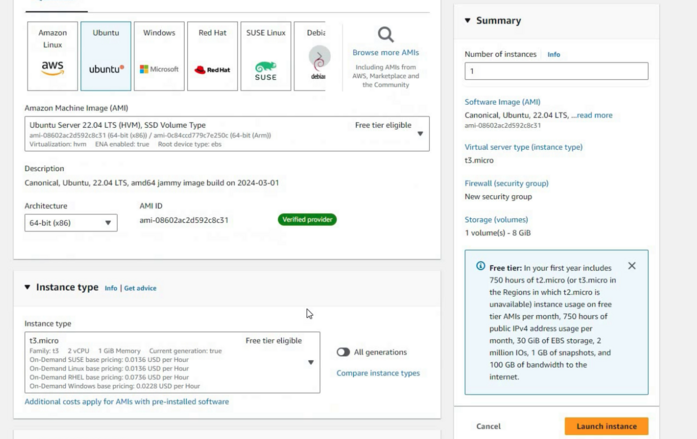697x439 pixels.
Task: Click the Cancel button
Action: pyautogui.click(x=488, y=426)
